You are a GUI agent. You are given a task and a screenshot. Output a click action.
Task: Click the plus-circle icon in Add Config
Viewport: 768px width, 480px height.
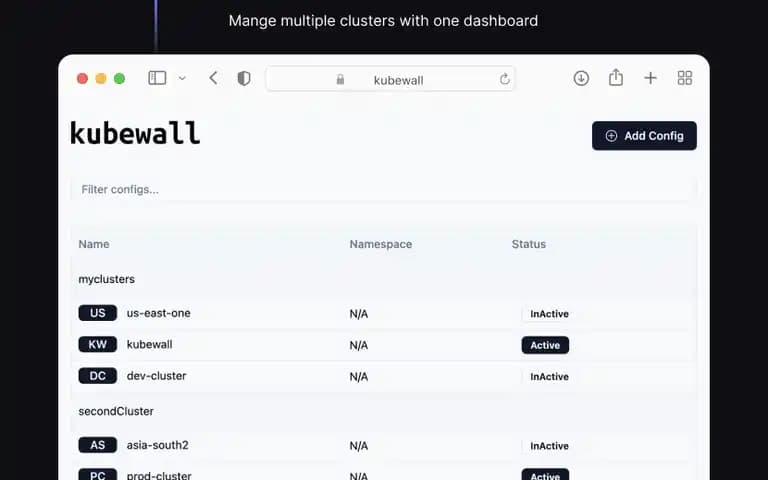click(611, 136)
